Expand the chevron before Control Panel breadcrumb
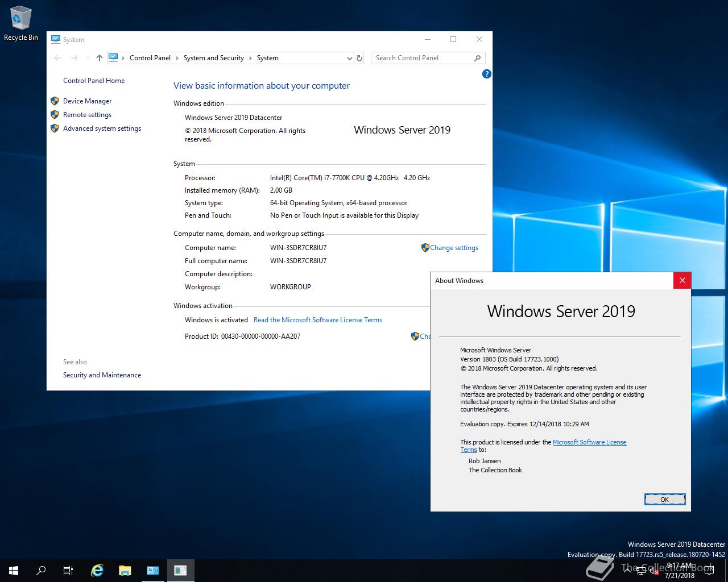The image size is (728, 582). click(x=123, y=58)
